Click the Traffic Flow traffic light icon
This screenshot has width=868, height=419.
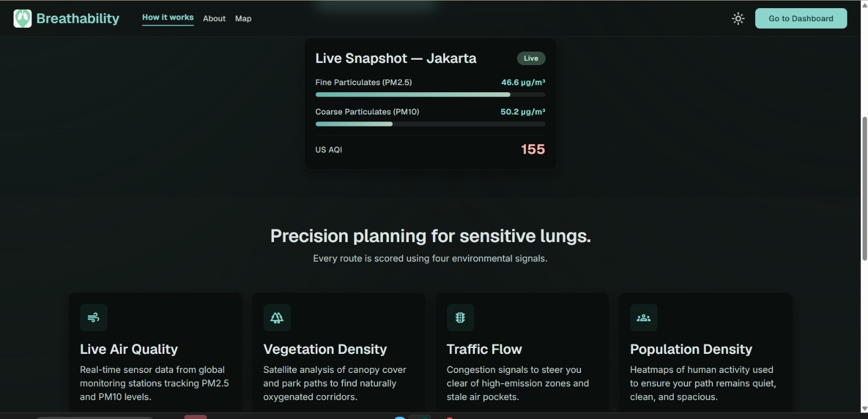tap(460, 318)
